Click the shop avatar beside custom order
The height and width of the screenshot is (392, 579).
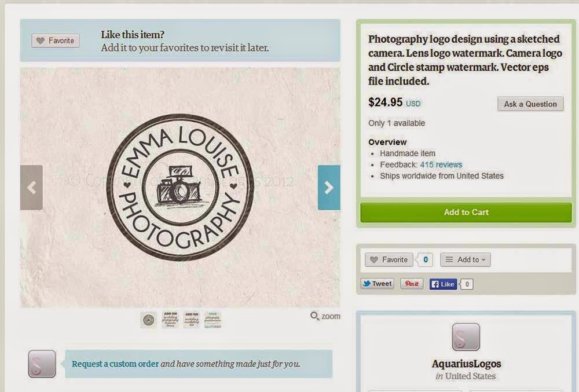[x=42, y=364]
